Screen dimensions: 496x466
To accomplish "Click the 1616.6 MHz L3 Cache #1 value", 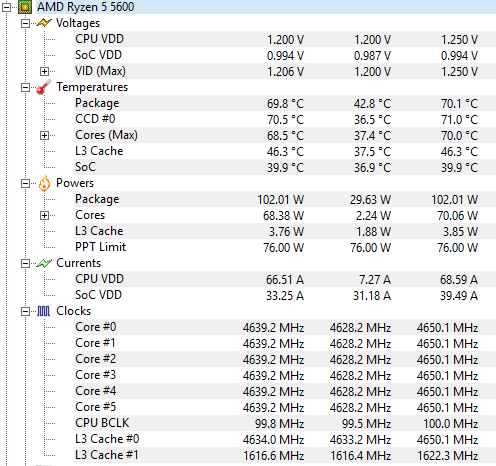I will [x=274, y=456].
